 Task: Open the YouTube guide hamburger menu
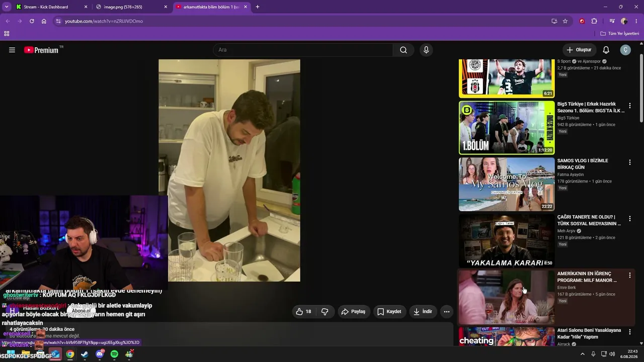tap(12, 50)
